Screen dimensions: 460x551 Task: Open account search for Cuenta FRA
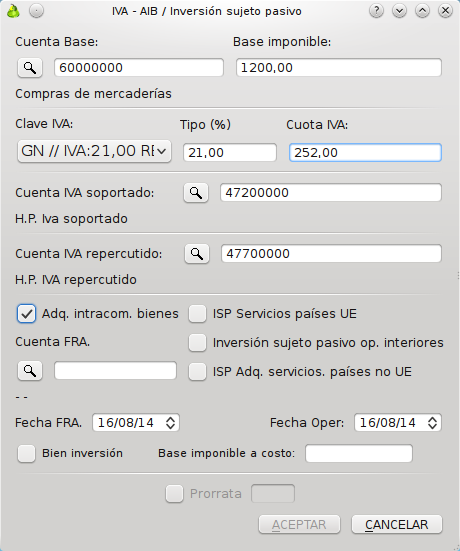[30, 371]
